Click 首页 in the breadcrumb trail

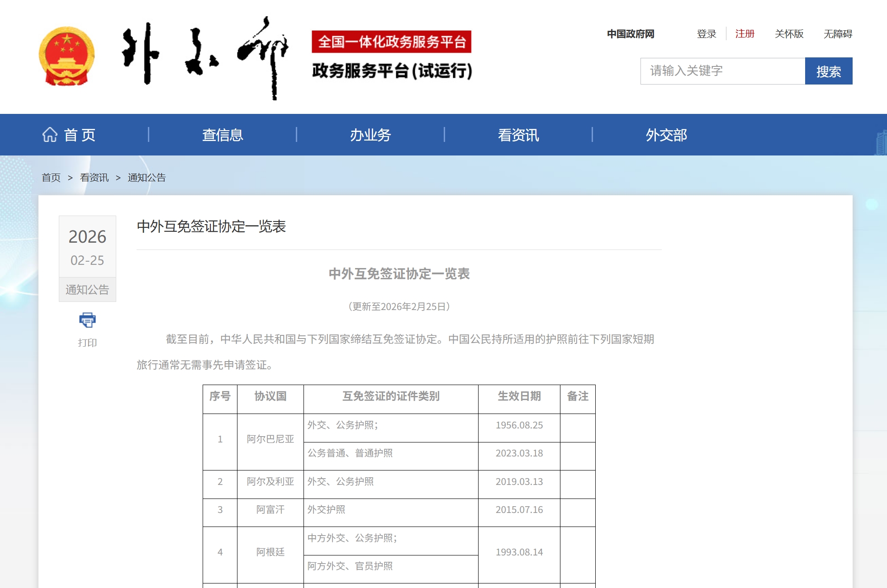[x=51, y=178]
